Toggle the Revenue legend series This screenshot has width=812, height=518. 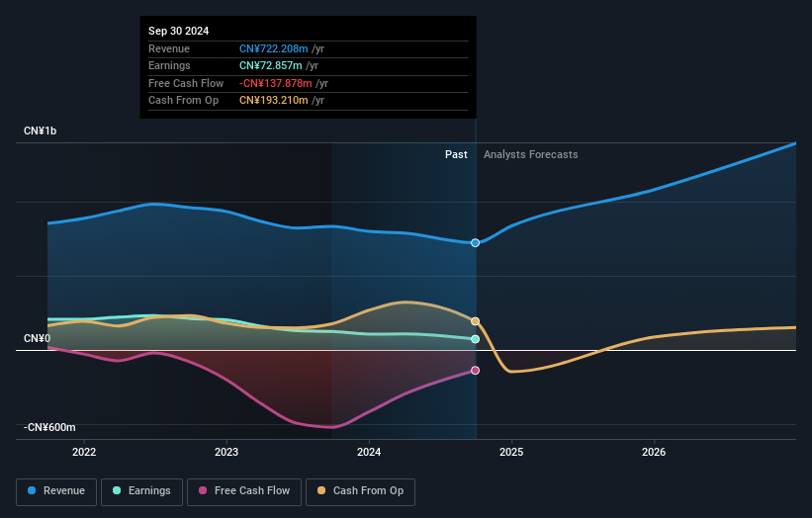(56, 491)
